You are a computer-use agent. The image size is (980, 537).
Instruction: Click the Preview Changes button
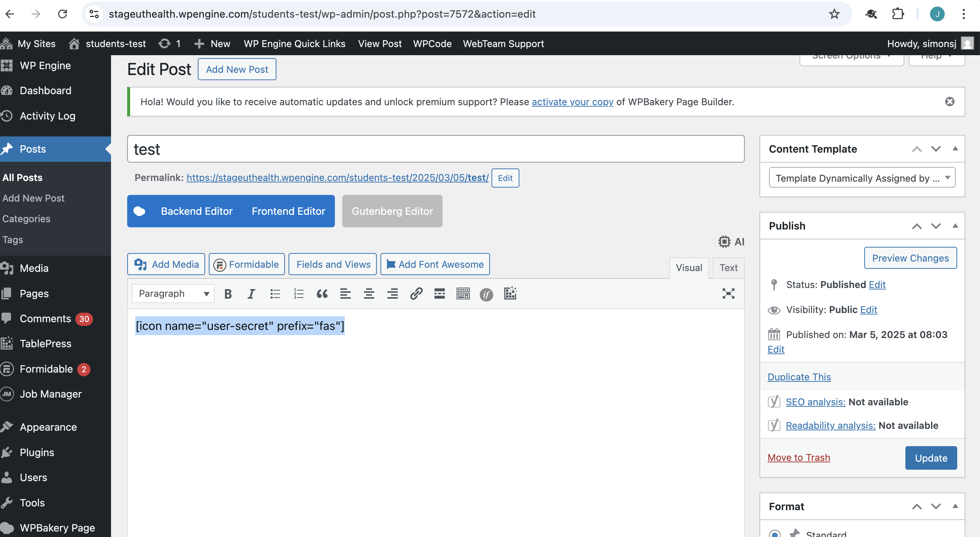910,258
